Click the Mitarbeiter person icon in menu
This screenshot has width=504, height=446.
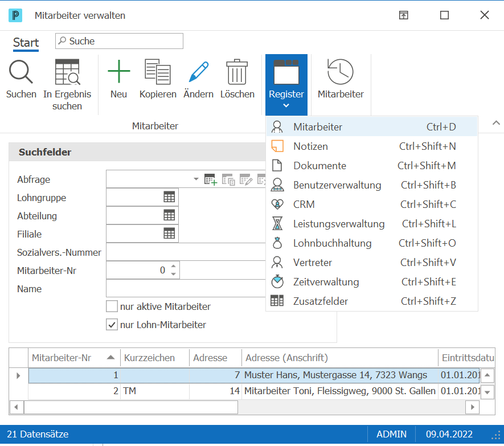coord(277,127)
